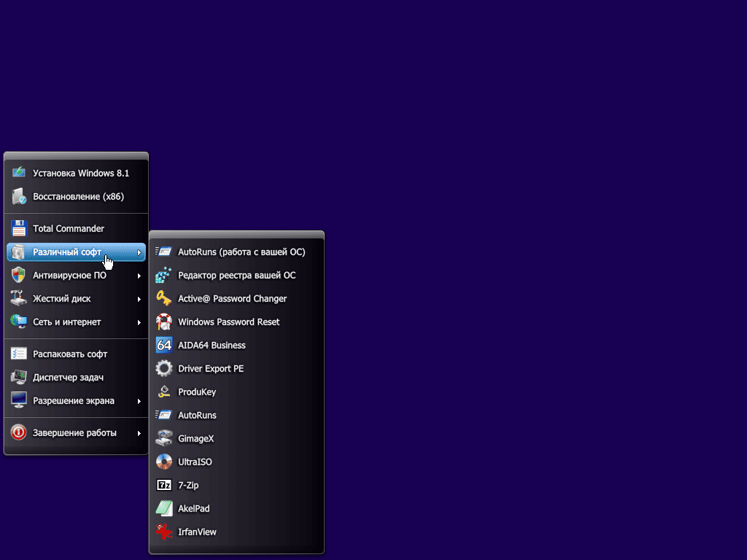
Task: Open the Завершение работы menu entry
Action: (x=74, y=432)
